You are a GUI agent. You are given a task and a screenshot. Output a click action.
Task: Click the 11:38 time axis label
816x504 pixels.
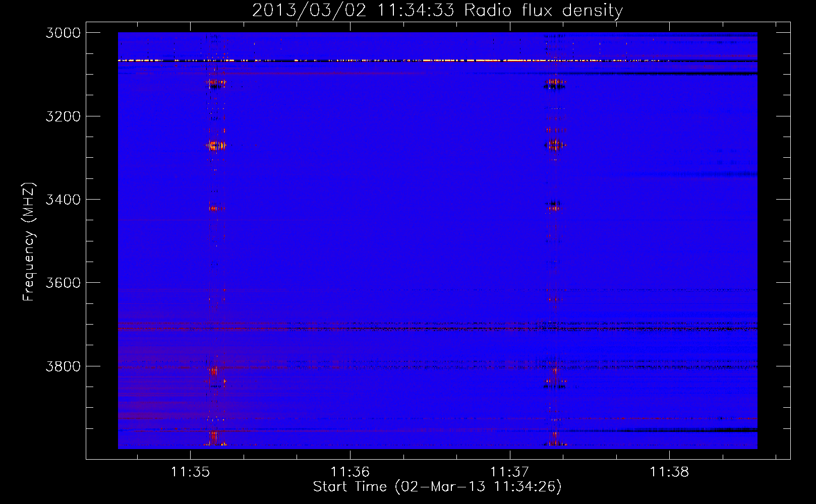pos(669,472)
